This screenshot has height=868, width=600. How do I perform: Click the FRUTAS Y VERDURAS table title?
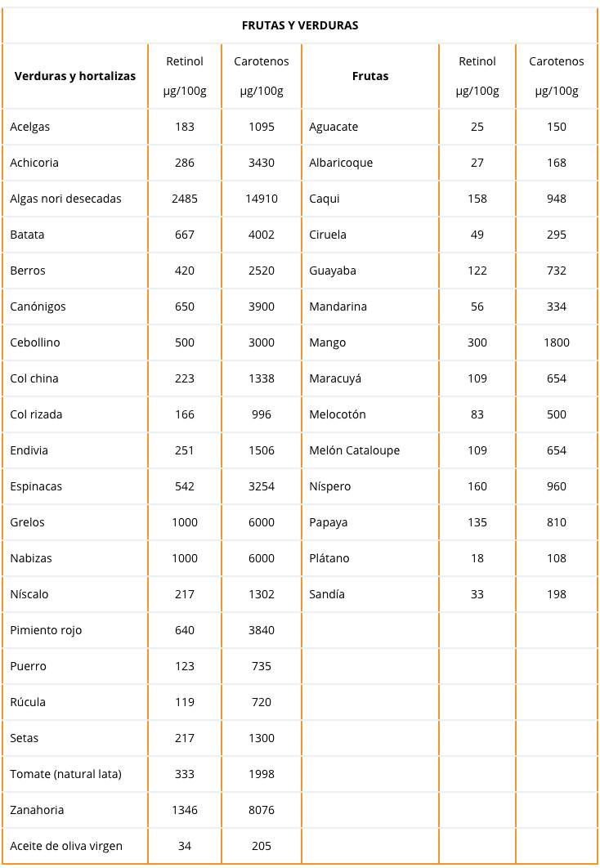coord(300,25)
